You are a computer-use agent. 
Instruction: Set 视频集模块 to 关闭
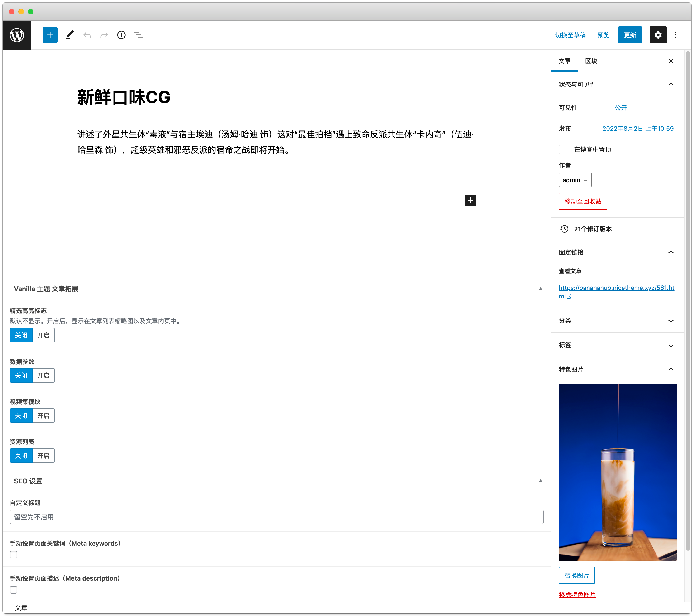[21, 415]
